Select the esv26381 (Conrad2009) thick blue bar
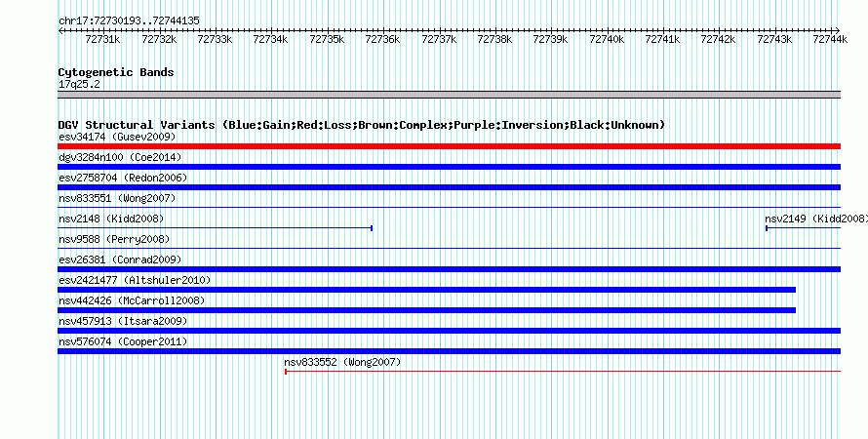 449,269
